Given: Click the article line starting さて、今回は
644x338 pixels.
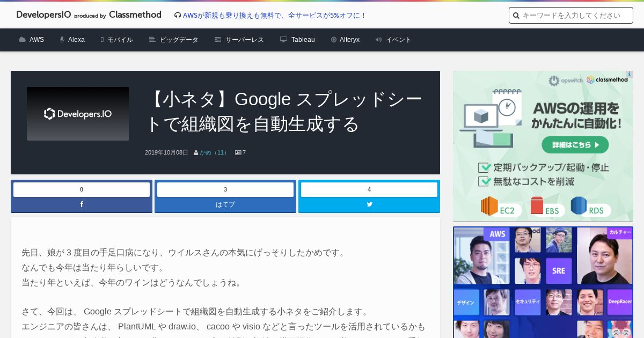Looking at the screenshot, I should (196, 311).
